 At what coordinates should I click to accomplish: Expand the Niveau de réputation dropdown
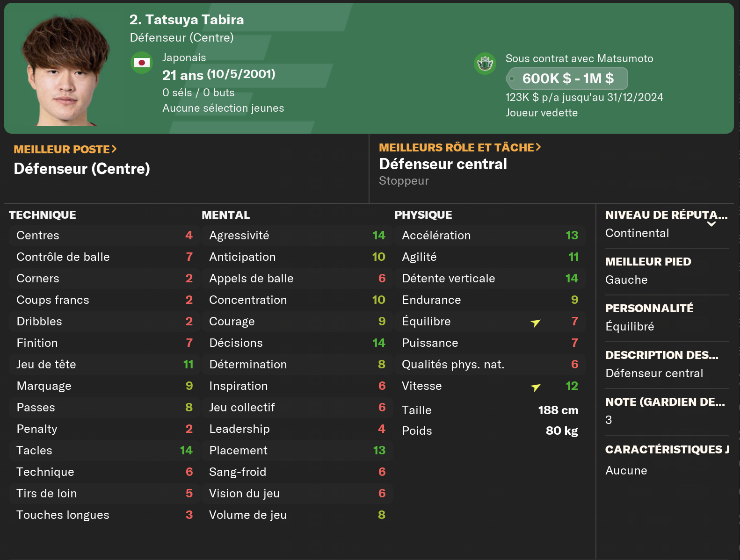pyautogui.click(x=711, y=224)
